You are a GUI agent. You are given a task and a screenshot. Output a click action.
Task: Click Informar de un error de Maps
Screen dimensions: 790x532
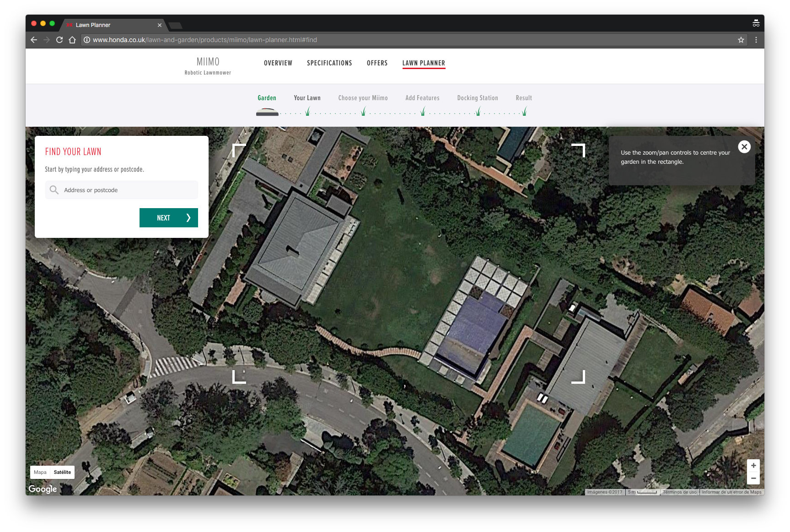731,492
